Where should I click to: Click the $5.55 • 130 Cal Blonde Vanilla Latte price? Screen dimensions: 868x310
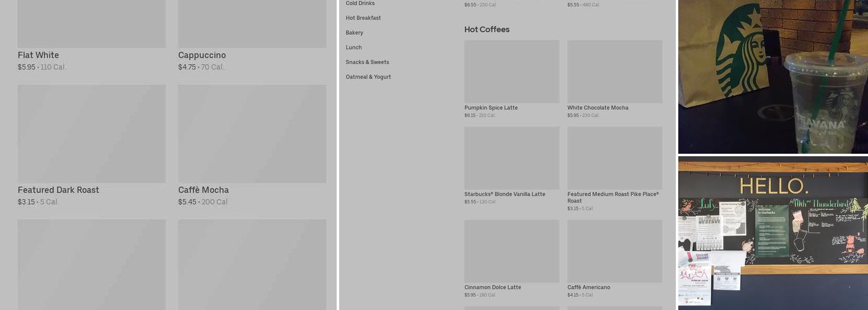(480, 201)
